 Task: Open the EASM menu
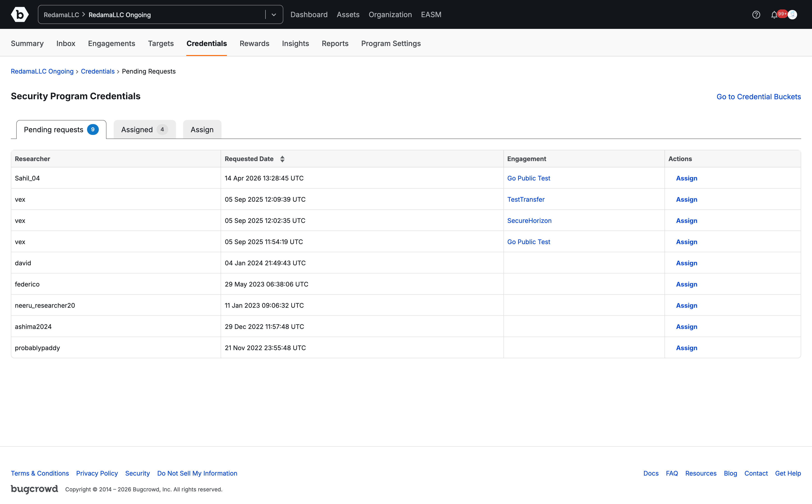tap(431, 15)
